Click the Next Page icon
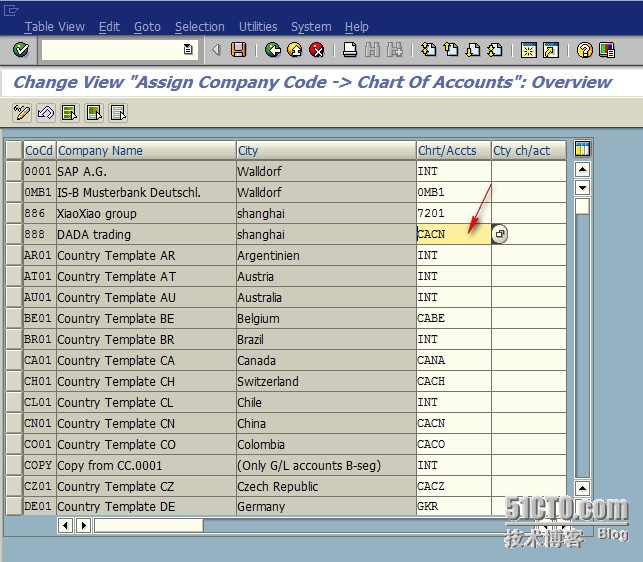Viewport: 643px width, 562px height. (473, 50)
